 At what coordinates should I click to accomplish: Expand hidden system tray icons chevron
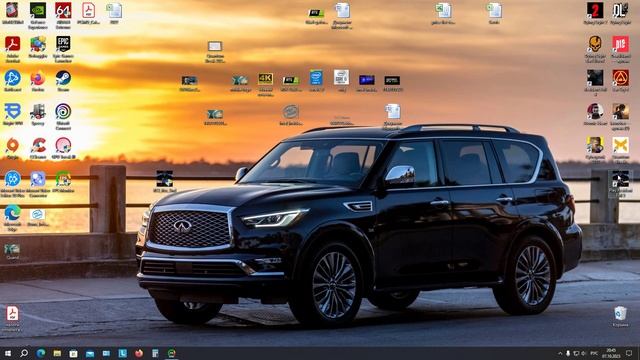(560, 353)
